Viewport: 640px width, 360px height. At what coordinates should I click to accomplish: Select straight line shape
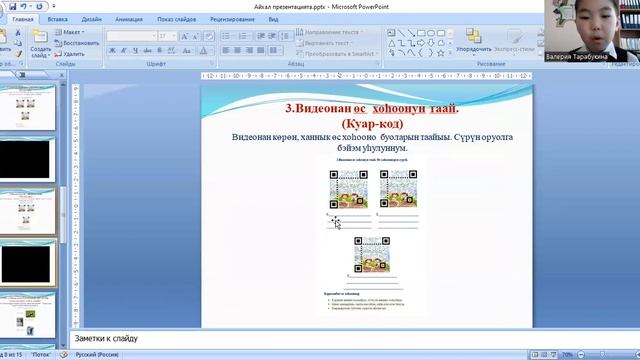(x=401, y=33)
